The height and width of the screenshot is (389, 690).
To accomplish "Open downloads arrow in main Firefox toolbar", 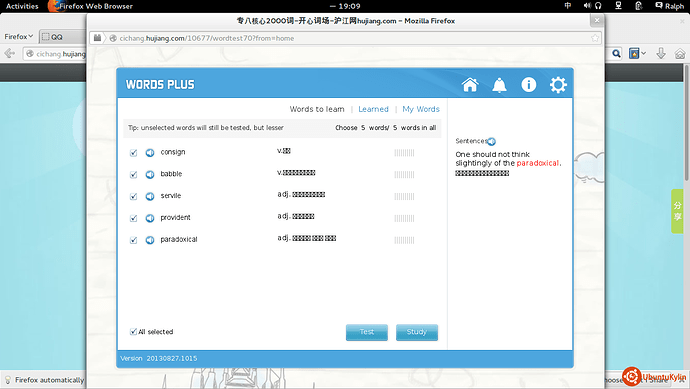I will (x=661, y=54).
